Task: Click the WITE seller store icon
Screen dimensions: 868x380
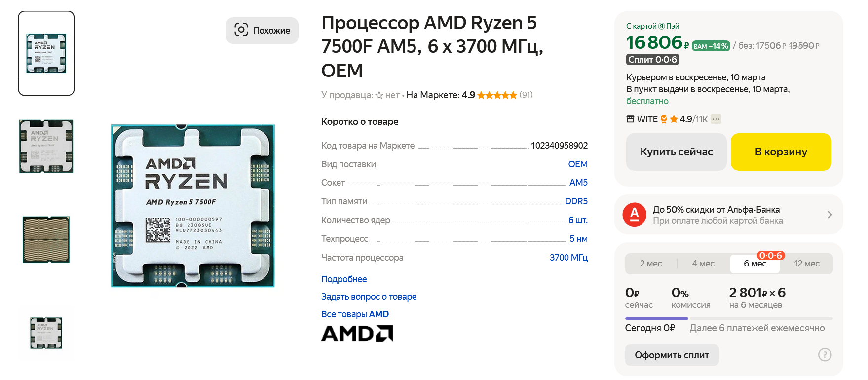Action: [x=630, y=119]
